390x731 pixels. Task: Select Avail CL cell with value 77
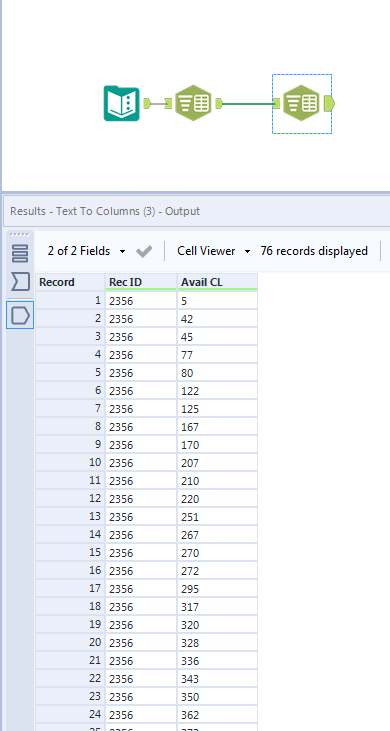pos(217,355)
